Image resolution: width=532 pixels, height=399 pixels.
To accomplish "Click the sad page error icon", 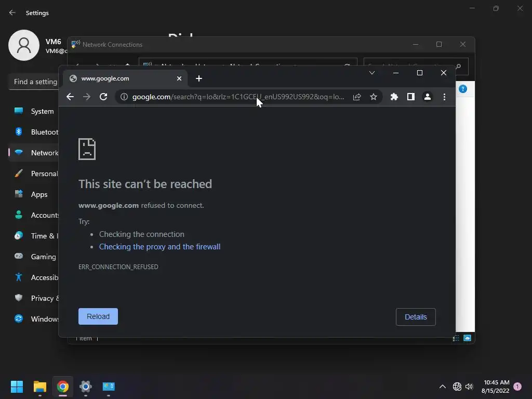I will (87, 149).
